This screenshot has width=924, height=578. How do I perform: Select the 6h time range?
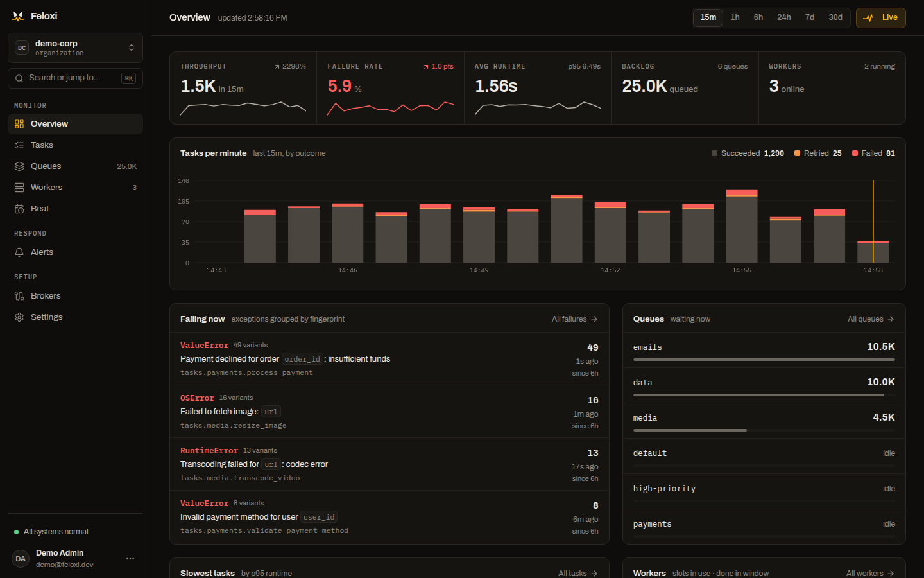[x=758, y=17]
